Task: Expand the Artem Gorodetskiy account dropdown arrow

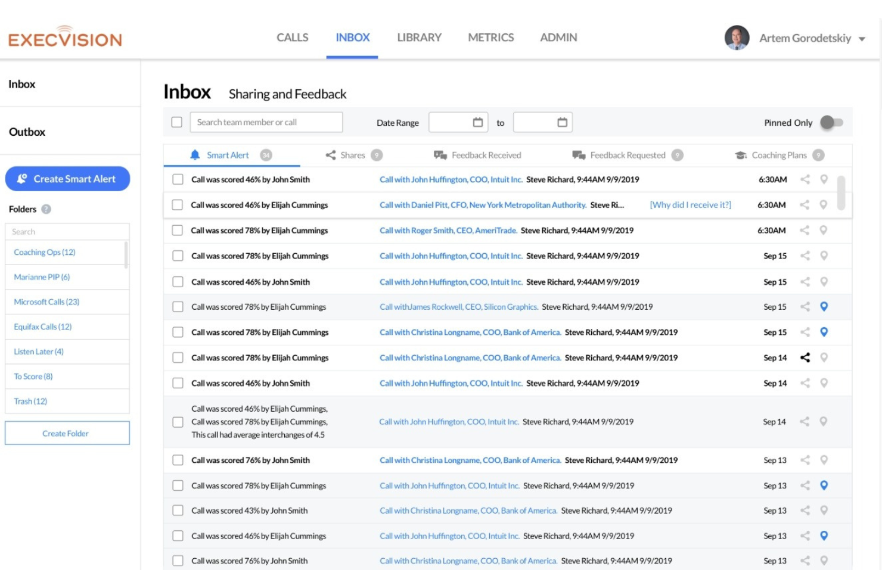Action: pyautogui.click(x=862, y=39)
